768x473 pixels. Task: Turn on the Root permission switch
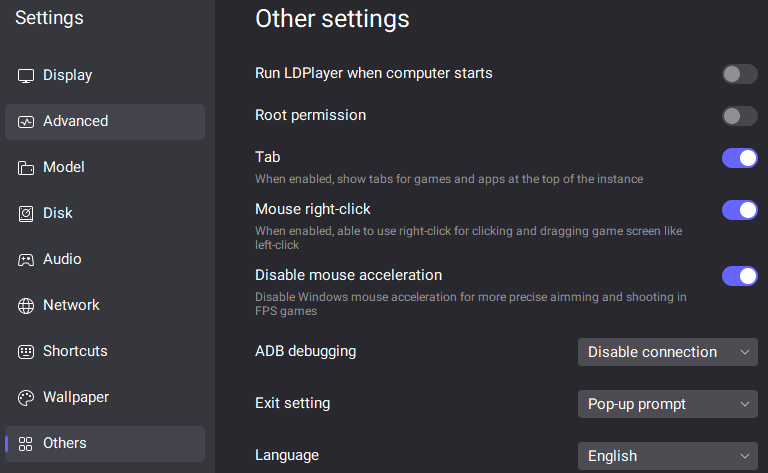click(740, 117)
